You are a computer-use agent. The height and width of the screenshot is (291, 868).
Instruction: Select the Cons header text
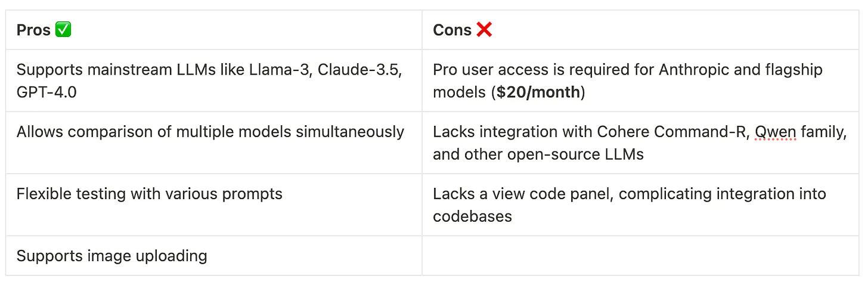[x=452, y=30]
